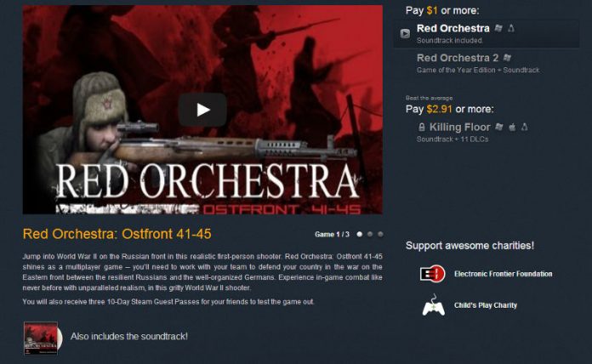Viewport: 592px width, 364px height.
Task: Click the Red Orchestra soundtrack album thumbnail
Action: (41, 338)
